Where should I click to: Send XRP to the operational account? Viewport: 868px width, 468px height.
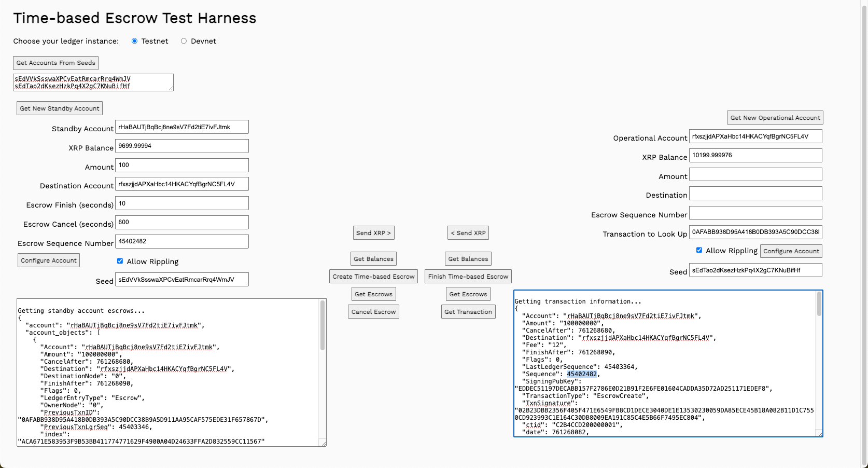click(x=373, y=233)
